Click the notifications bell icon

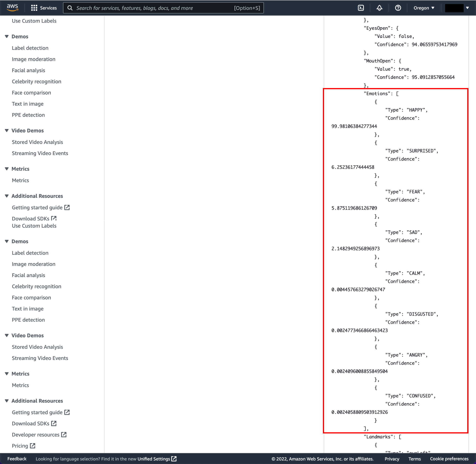tap(380, 8)
